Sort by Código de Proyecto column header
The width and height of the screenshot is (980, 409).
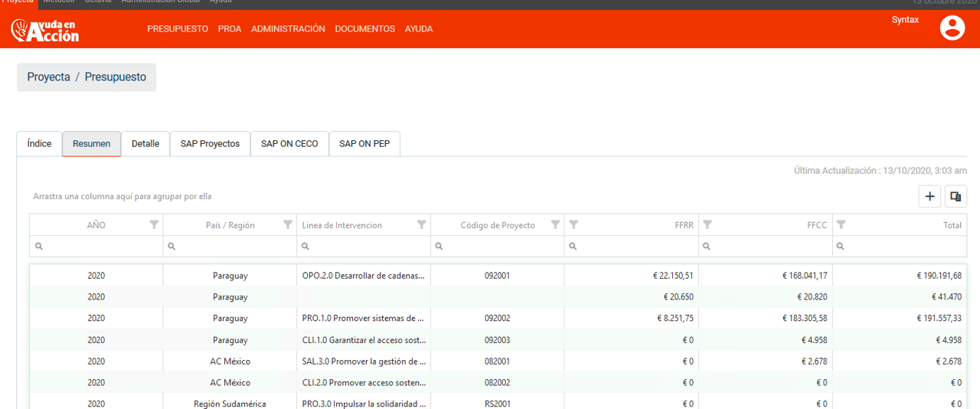[x=498, y=225]
